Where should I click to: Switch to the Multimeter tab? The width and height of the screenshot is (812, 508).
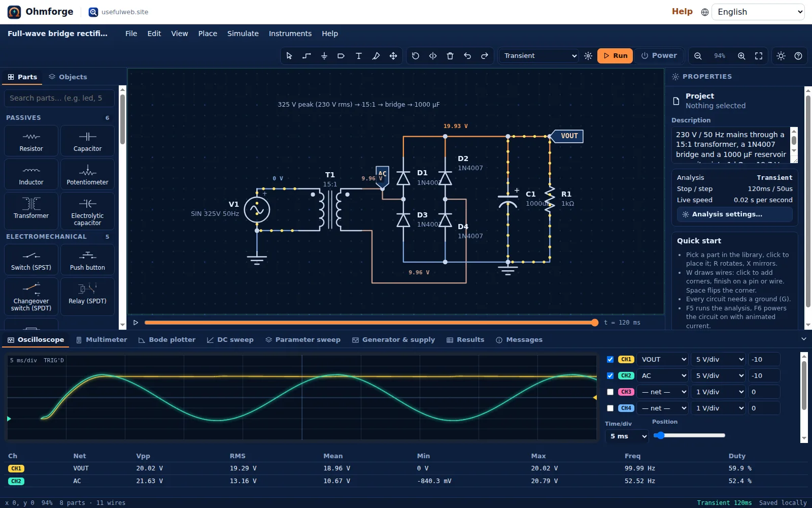coord(101,340)
